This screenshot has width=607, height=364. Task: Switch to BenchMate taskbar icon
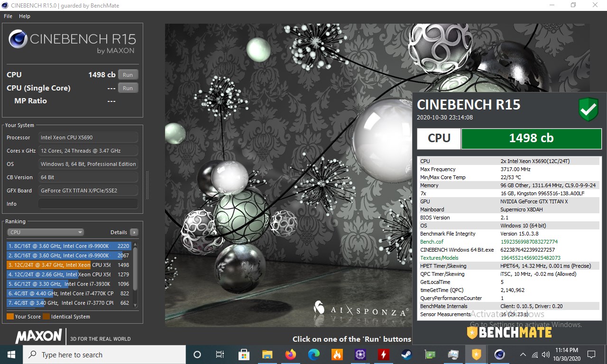477,355
